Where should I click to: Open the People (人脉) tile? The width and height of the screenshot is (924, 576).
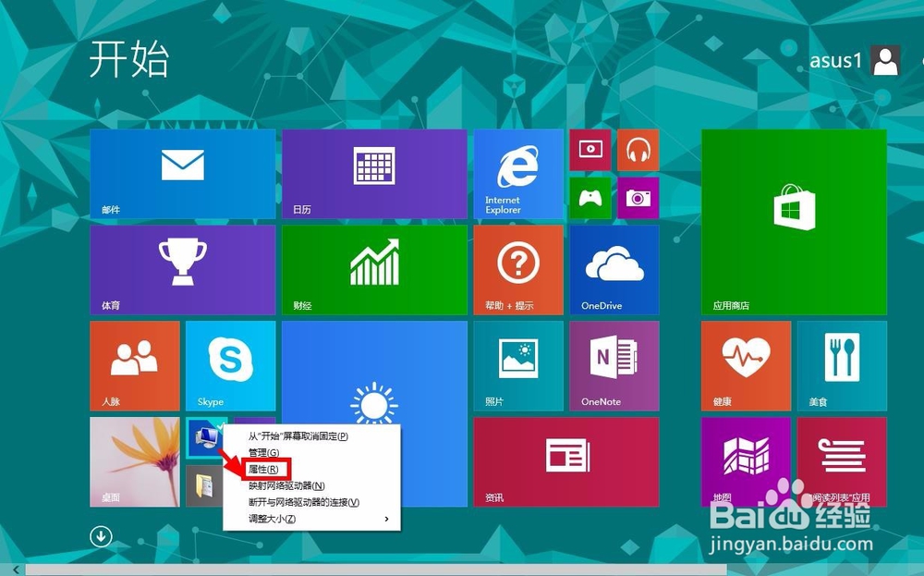pyautogui.click(x=134, y=365)
